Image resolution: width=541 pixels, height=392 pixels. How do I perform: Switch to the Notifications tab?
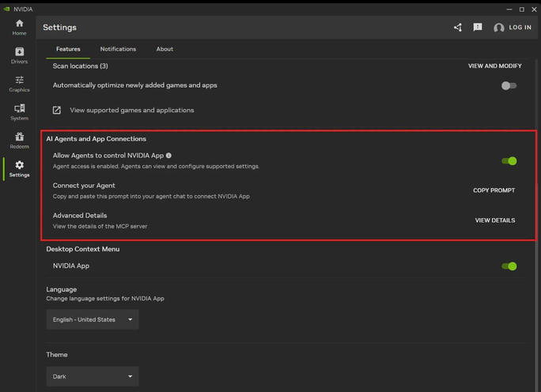118,49
